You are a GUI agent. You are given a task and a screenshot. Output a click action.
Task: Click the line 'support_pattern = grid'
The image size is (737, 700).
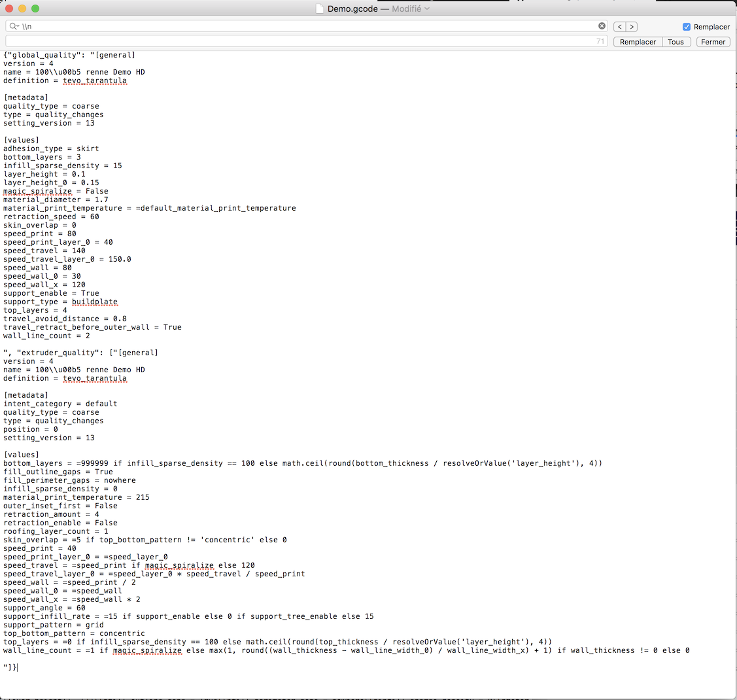coord(54,625)
